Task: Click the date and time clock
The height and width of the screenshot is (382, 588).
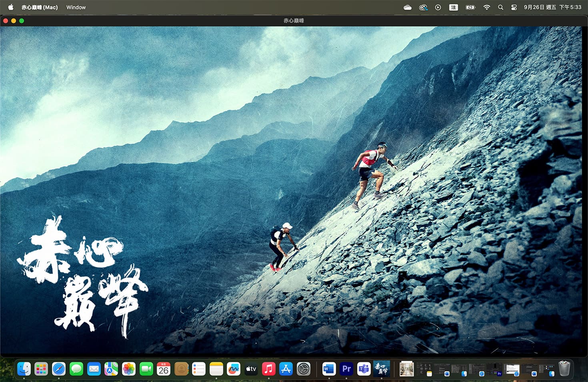Action: 552,7
